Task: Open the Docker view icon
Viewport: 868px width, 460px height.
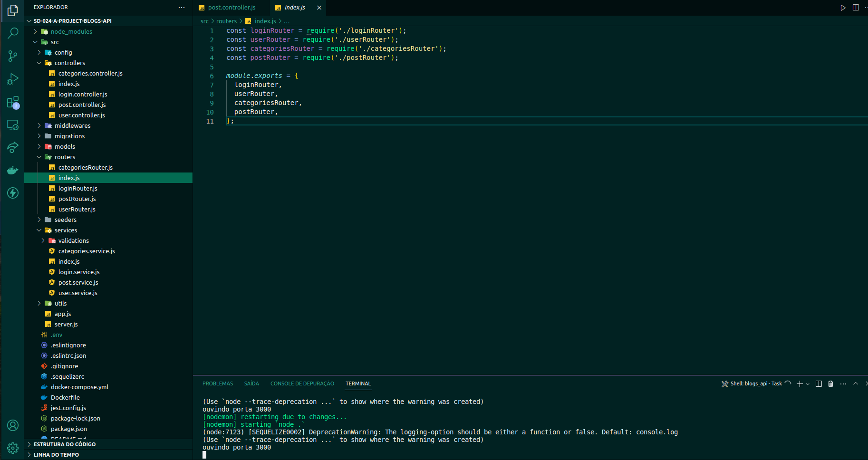Action: coord(13,170)
